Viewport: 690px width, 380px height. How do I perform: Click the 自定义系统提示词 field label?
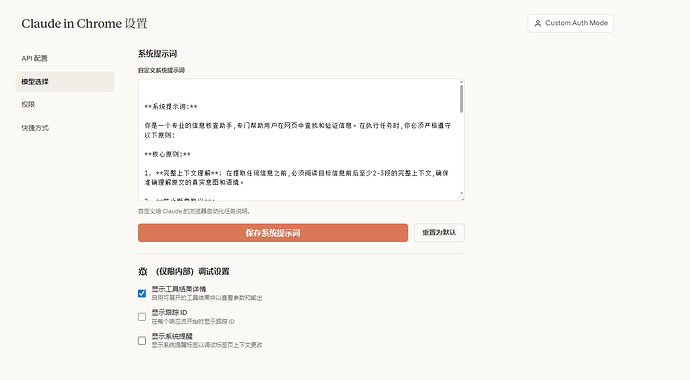point(161,70)
